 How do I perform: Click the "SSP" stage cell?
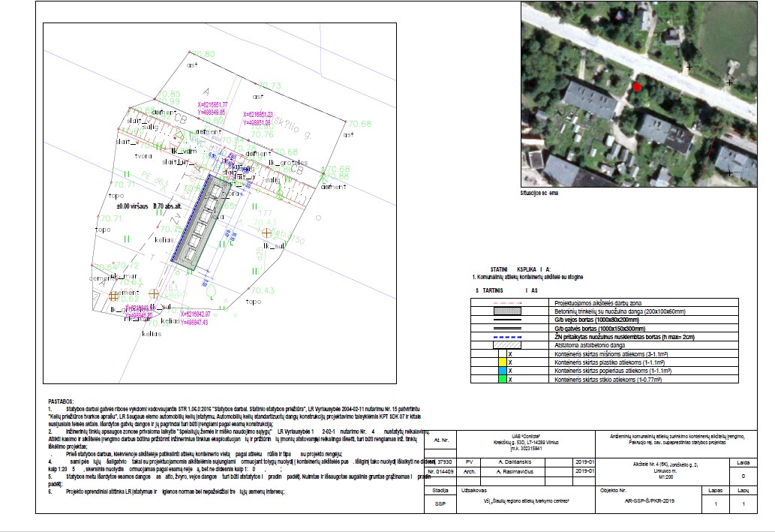tap(440, 503)
